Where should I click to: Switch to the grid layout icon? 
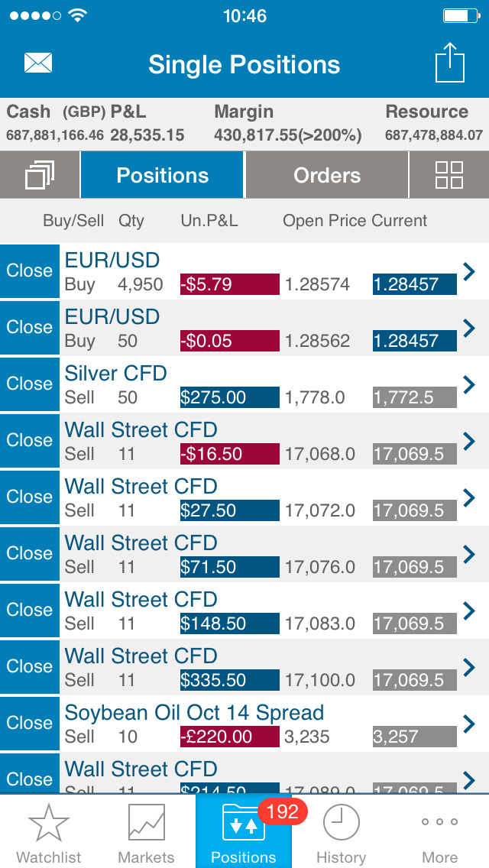[x=449, y=175]
